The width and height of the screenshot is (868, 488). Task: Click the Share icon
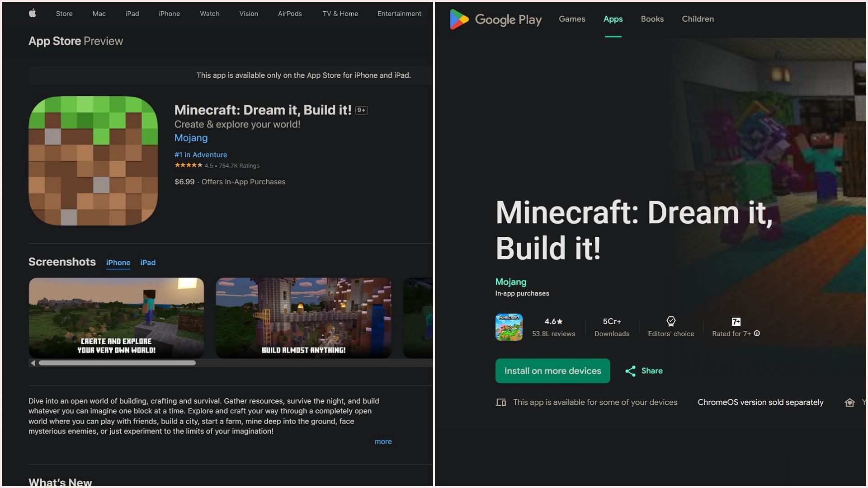tap(630, 371)
